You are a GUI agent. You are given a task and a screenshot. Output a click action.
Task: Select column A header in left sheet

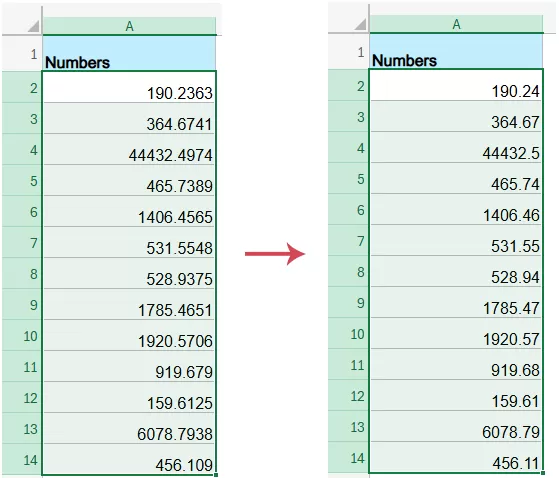(x=129, y=26)
